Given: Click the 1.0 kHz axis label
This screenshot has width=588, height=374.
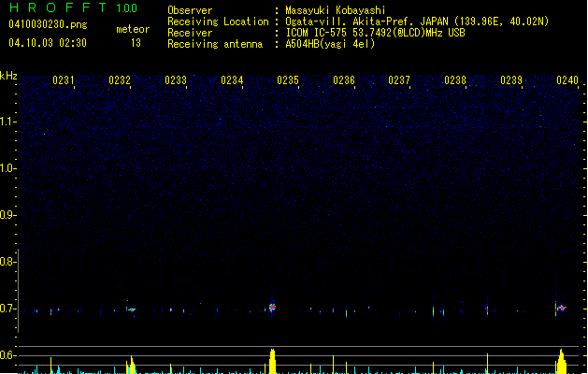Looking at the screenshot, I should pyautogui.click(x=7, y=168).
